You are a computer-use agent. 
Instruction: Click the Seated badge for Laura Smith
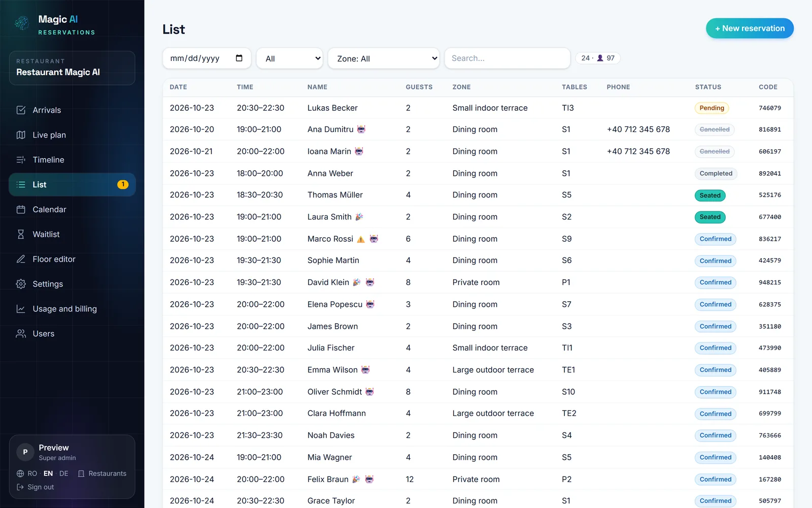[710, 217]
